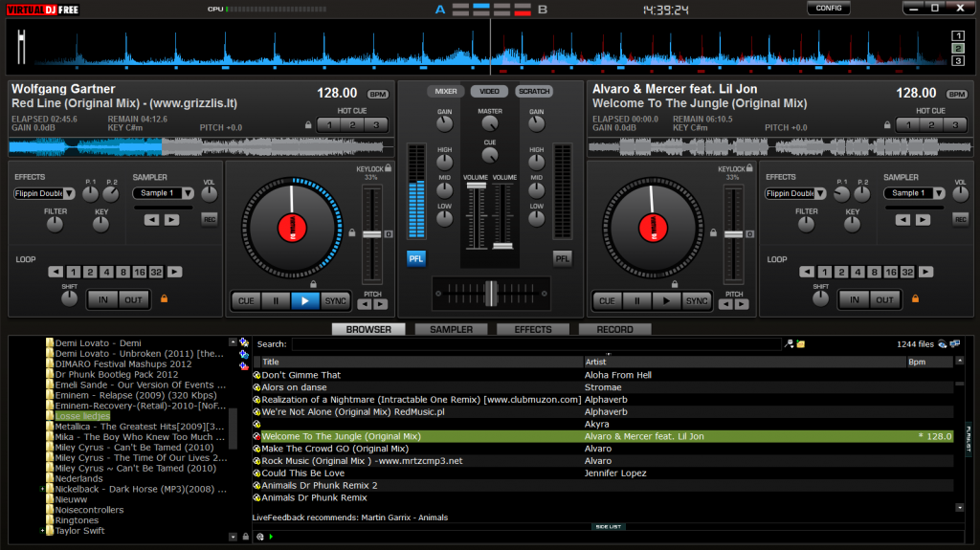The image size is (980, 550).
Task: Expand the Taylor Swift folder
Action: (42, 531)
